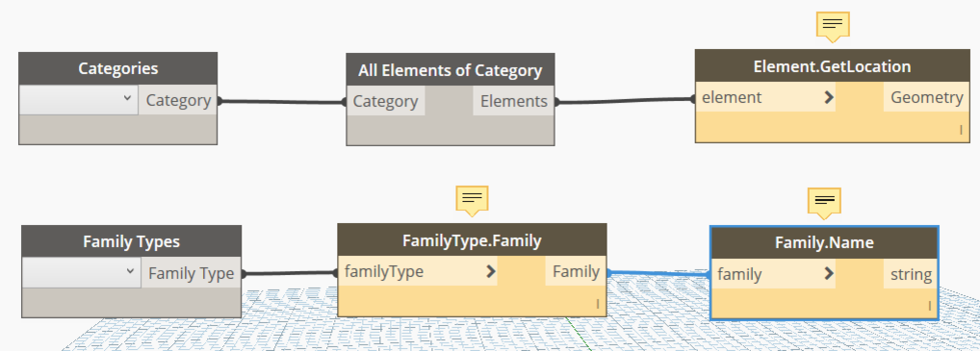Viewport: 980px width, 351px height.
Task: Click the Family Type output port
Action: [x=191, y=273]
